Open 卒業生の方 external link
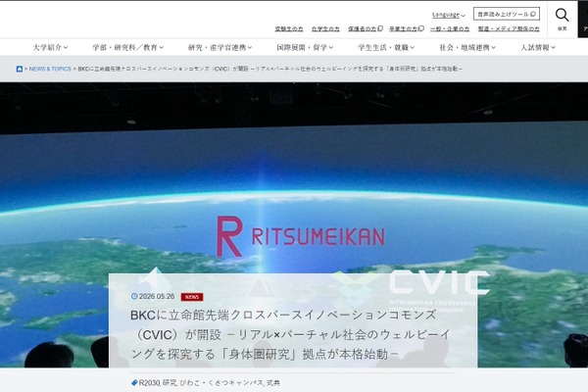This screenshot has height=392, width=588. (407, 28)
